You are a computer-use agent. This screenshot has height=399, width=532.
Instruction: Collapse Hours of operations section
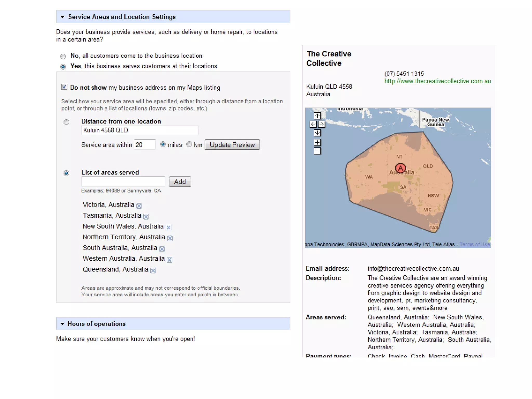point(62,324)
